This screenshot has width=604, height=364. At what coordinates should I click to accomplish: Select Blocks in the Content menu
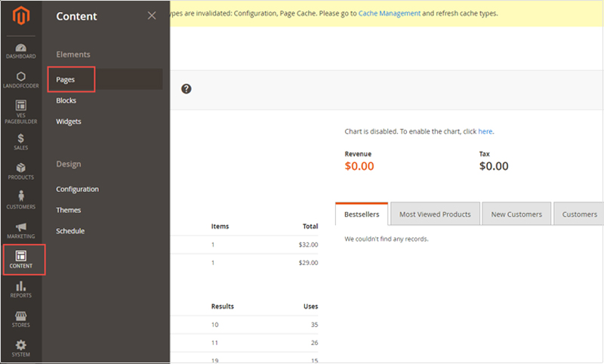coord(66,100)
